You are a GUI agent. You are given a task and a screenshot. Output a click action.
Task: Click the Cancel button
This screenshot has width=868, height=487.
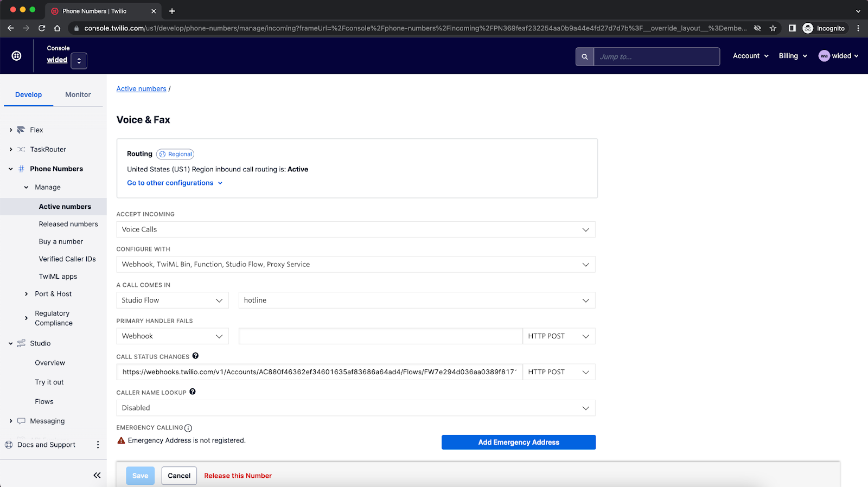[179, 476]
